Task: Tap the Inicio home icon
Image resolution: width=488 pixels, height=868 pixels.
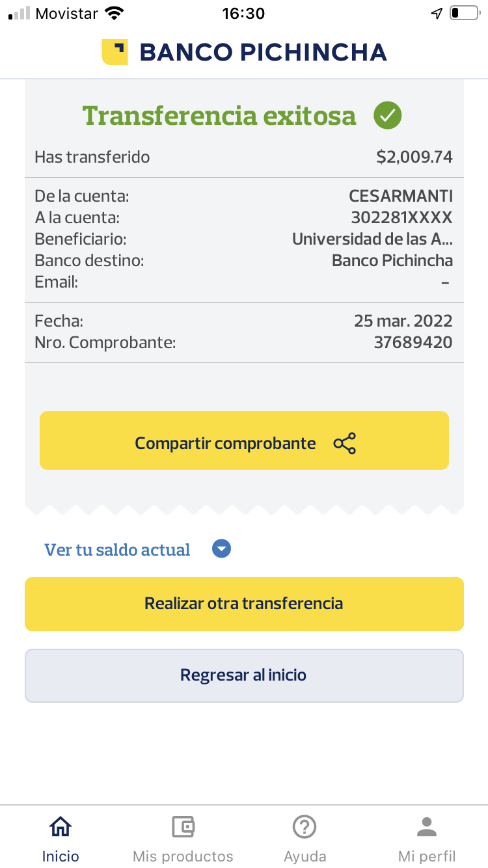Action: tap(61, 827)
